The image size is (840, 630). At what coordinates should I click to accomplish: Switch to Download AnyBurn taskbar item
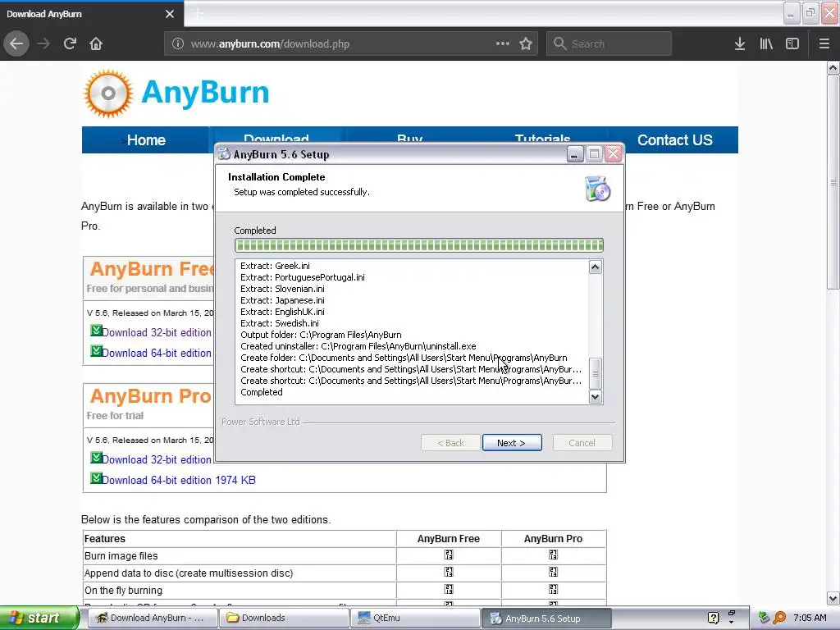(151, 618)
